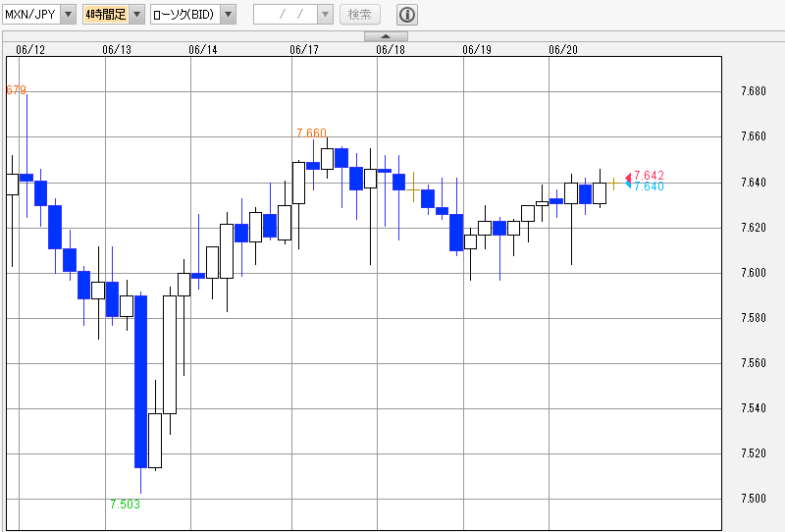Click the 7.660 price axis label

[754, 136]
